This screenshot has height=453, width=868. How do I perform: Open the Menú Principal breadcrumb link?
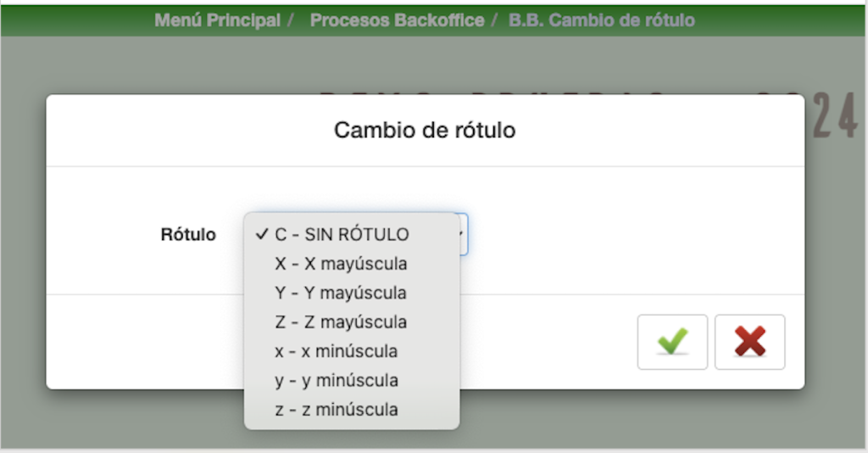(218, 20)
